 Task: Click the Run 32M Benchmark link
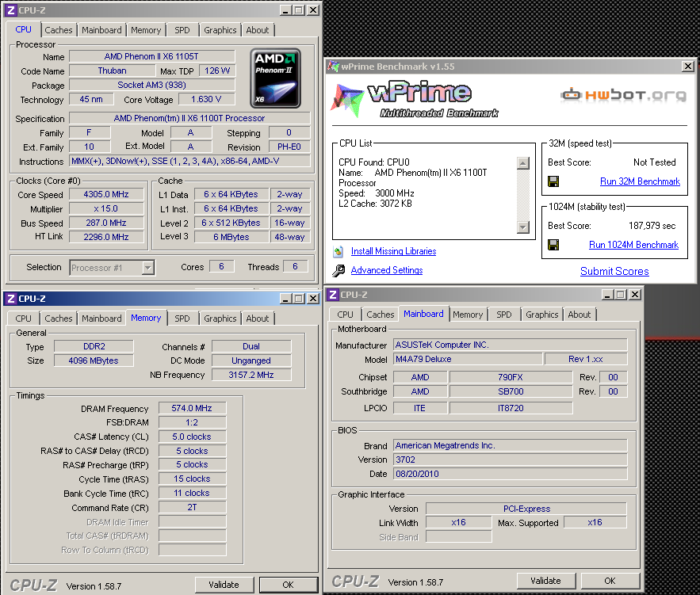click(x=641, y=181)
